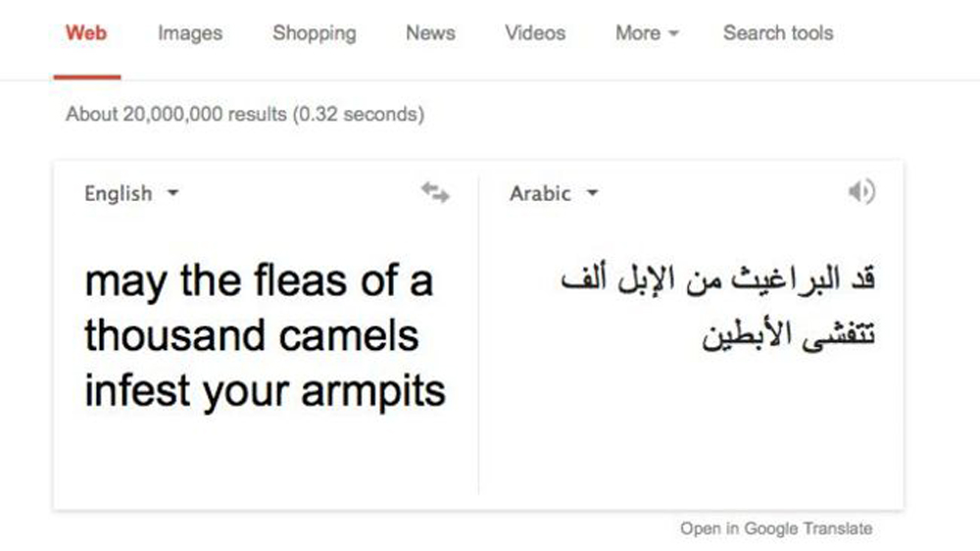Click the word "armpits" in source text
The width and height of the screenshot is (980, 551).
[373, 392]
